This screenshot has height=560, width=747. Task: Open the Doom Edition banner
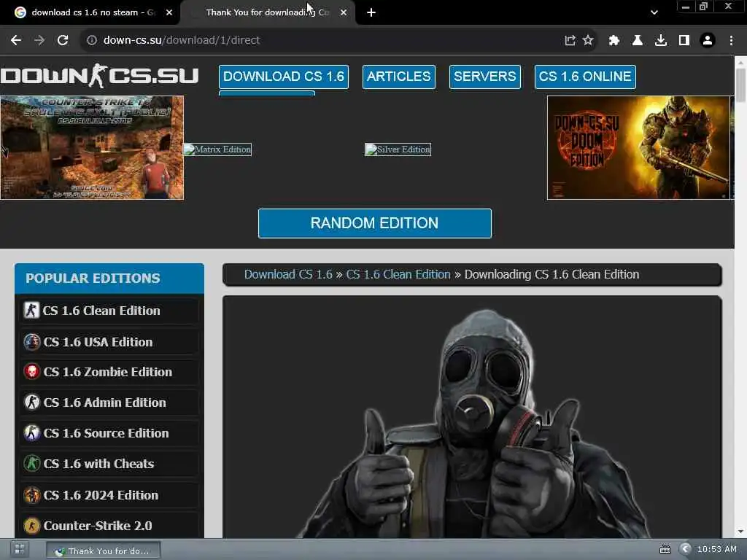638,147
